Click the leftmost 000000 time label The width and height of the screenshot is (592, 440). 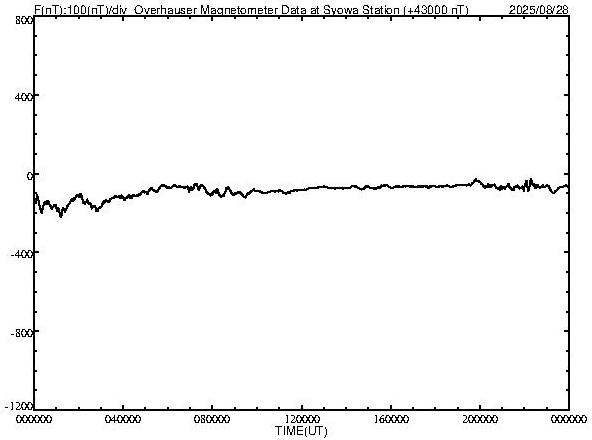[x=34, y=418]
